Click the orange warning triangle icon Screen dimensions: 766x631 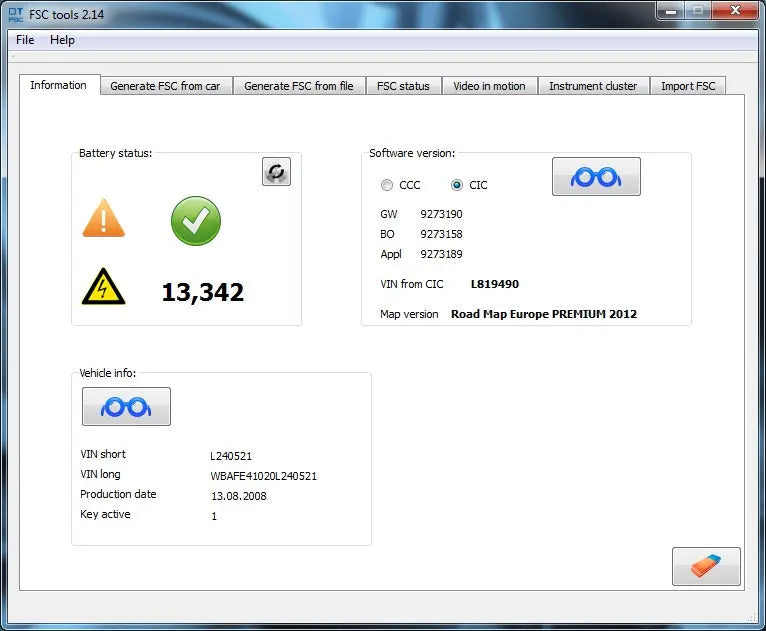[104, 218]
